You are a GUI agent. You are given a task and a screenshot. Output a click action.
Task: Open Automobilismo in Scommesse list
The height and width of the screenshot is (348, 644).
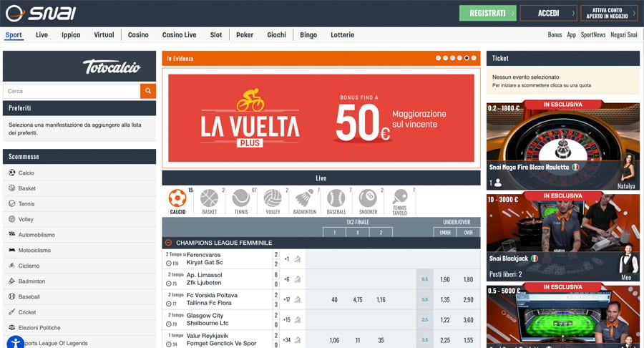(x=79, y=235)
